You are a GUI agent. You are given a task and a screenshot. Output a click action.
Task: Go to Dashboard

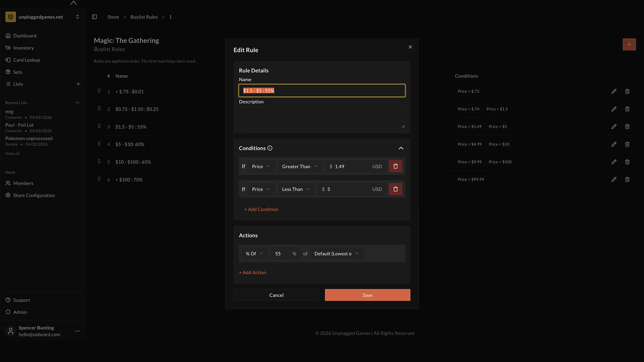[25, 36]
